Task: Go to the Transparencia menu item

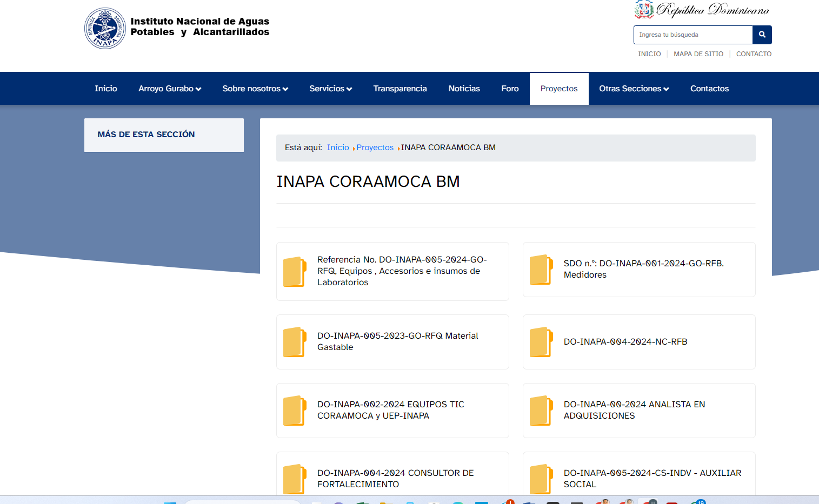Action: click(x=400, y=89)
